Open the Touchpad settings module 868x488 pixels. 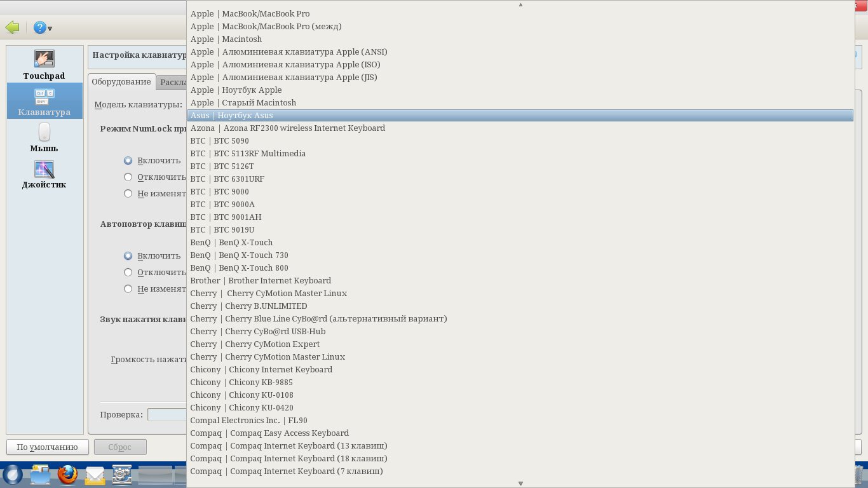(x=44, y=65)
